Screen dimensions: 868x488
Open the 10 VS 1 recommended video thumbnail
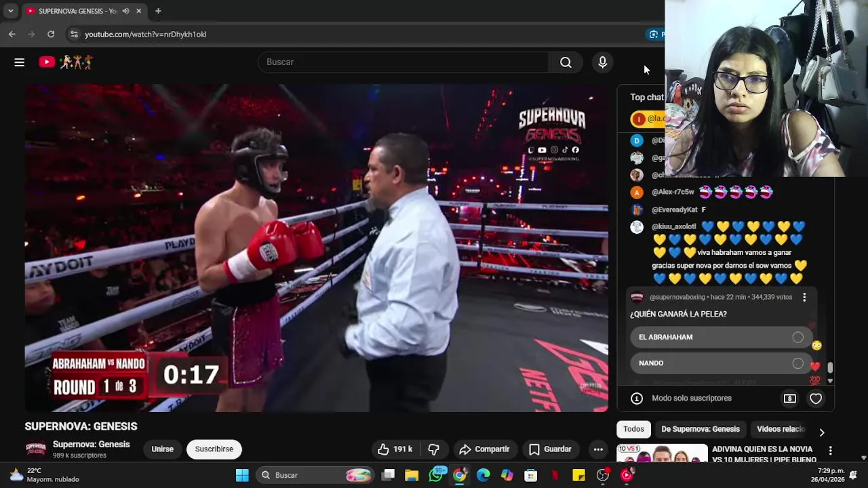tap(662, 453)
